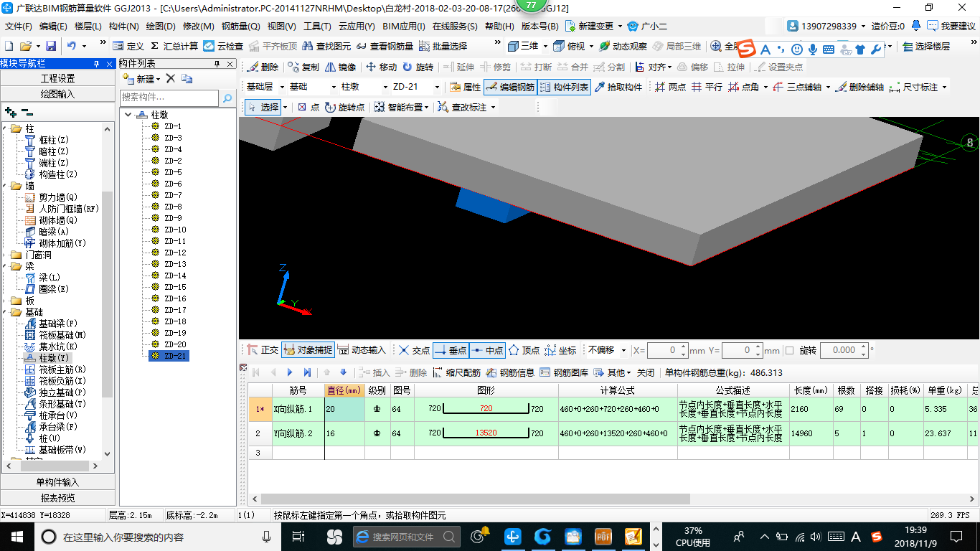Viewport: 980px width, 551px height.
Task: Create a new project file icon
Action: pos(9,46)
